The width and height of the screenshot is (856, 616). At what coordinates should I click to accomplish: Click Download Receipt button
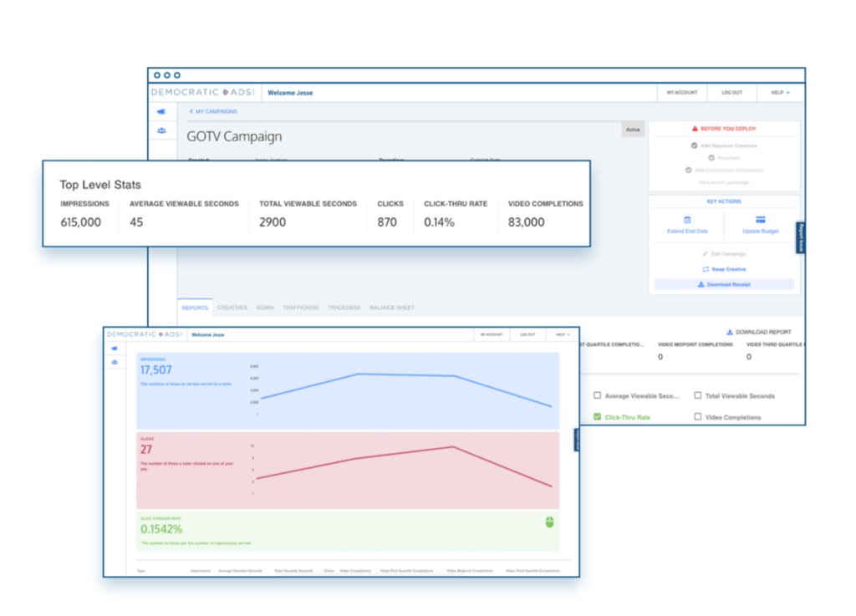tap(724, 284)
